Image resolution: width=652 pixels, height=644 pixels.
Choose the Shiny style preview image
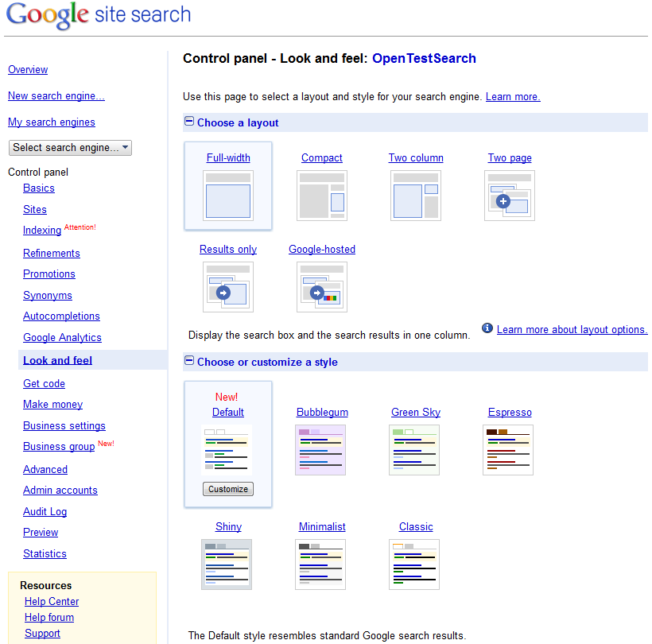click(x=227, y=564)
